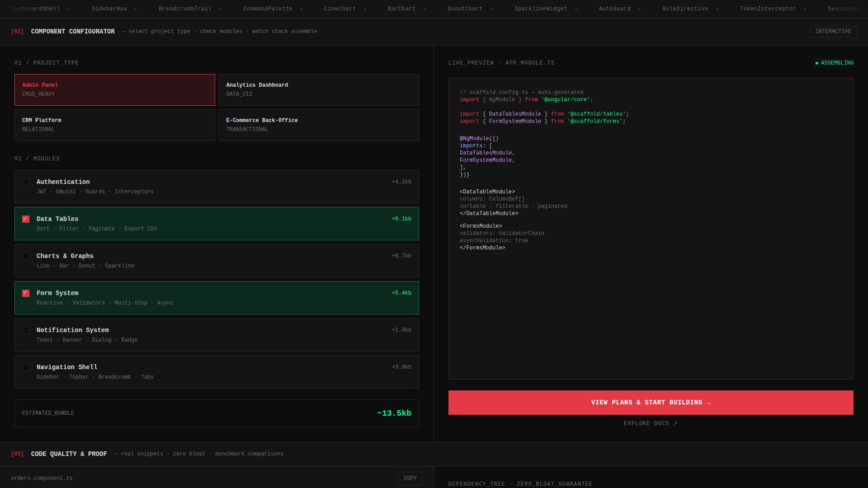This screenshot has height=488, width=868.
Task: Tick the Notification System checkbox
Action: [x=26, y=330]
